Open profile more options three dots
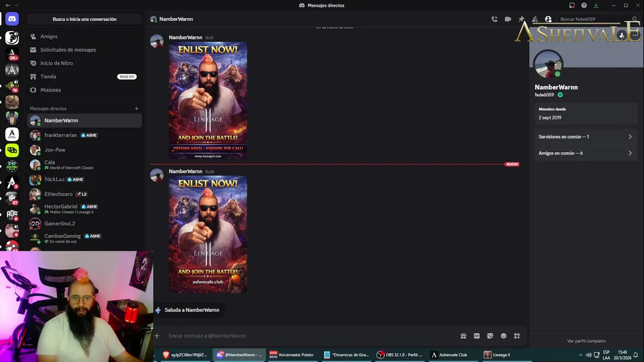This screenshot has height=362, width=644. tap(635, 35)
